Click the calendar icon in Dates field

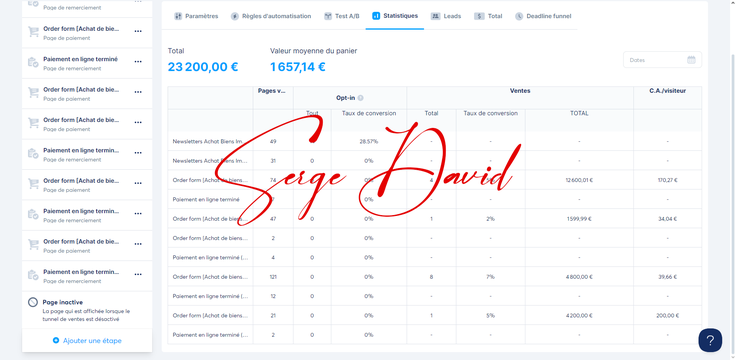pos(691,60)
